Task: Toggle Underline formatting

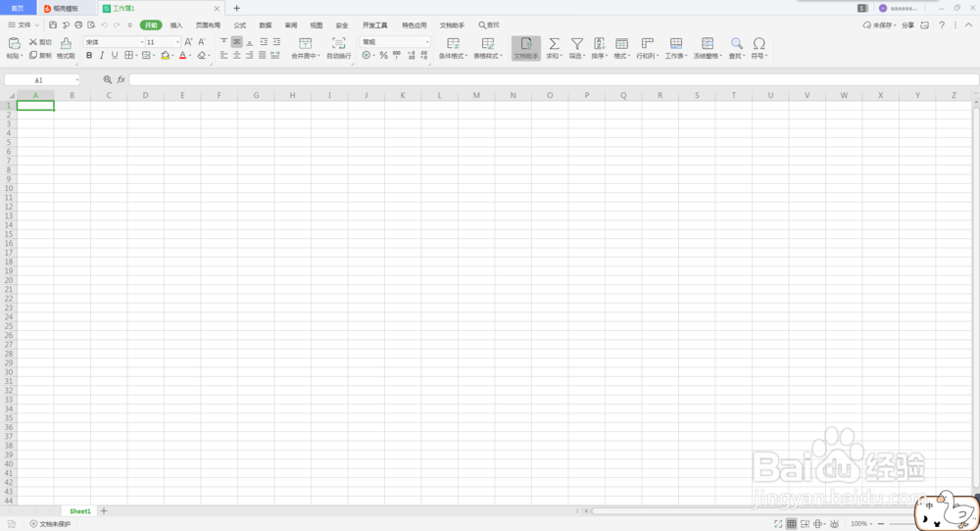Action: coord(115,56)
